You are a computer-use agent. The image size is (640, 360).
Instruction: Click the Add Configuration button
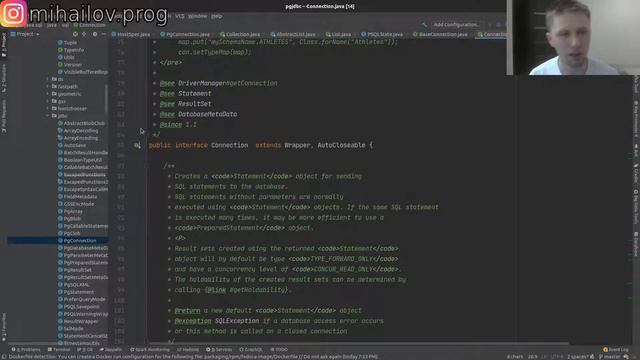click(x=455, y=24)
